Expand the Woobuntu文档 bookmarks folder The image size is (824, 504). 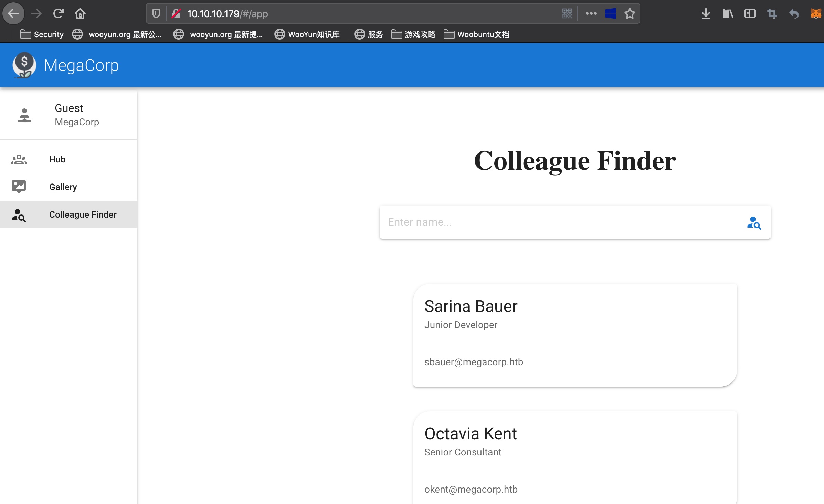tap(476, 34)
